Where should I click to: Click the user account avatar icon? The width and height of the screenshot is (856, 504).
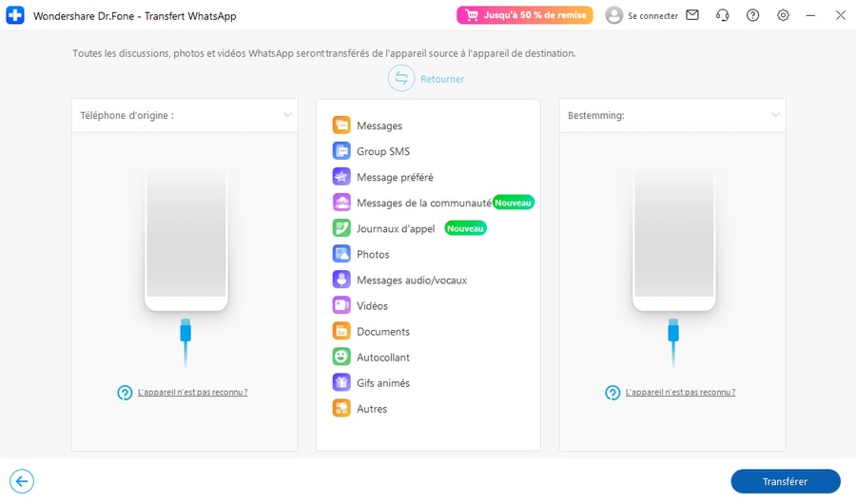[613, 15]
